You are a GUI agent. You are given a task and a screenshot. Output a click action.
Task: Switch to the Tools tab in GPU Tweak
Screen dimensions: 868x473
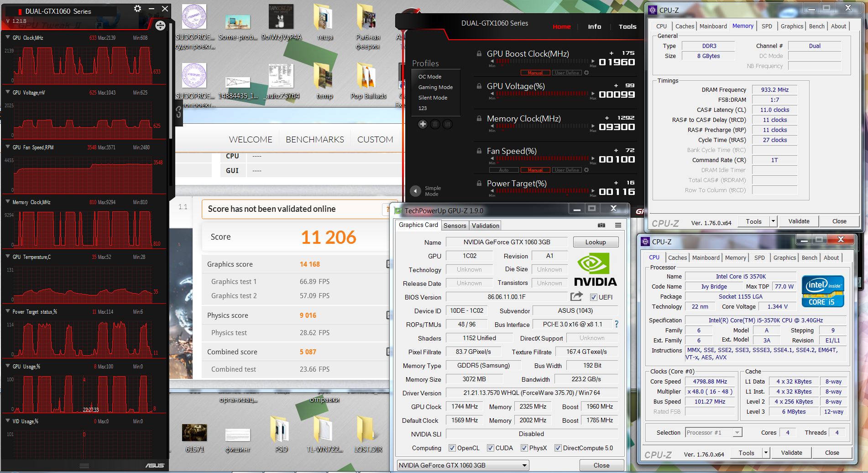pyautogui.click(x=627, y=26)
